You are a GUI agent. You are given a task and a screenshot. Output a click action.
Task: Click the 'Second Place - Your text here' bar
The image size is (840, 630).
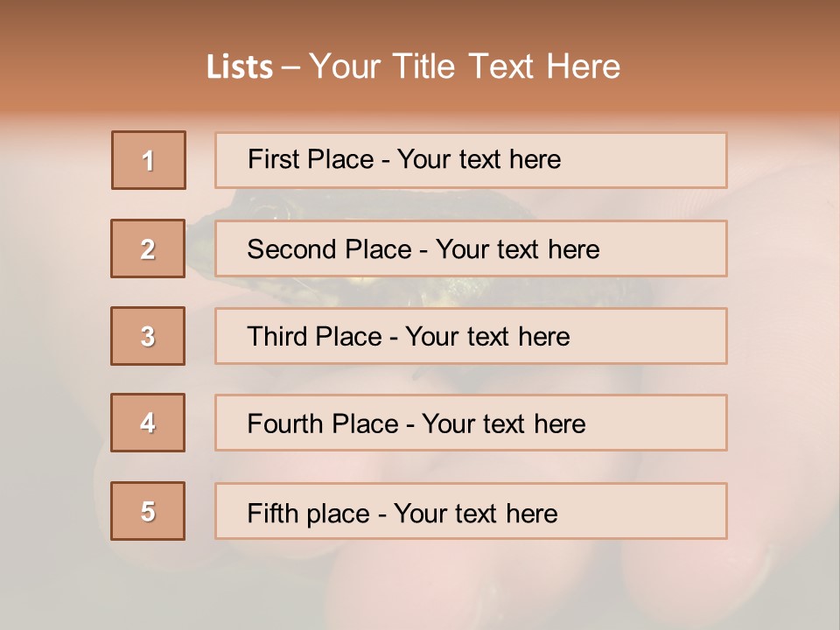click(x=471, y=248)
